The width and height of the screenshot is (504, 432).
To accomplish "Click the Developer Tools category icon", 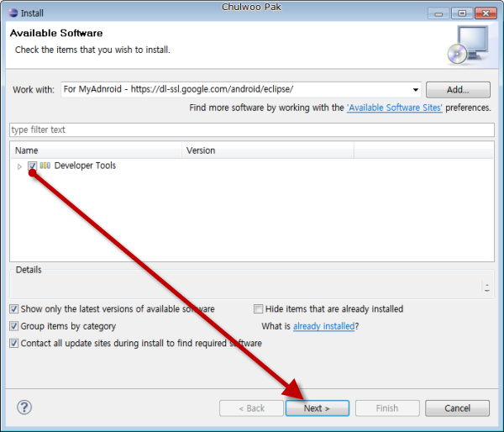I will 45,166.
